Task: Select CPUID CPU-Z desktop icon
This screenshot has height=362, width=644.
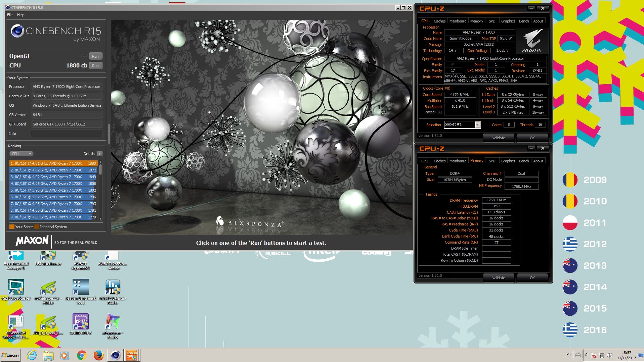Action: (x=81, y=324)
